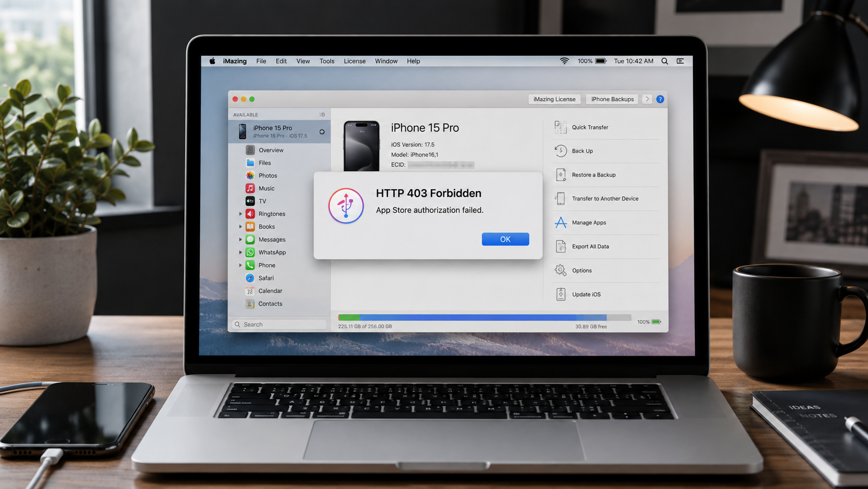Screen dimensions: 868x489
Task: Click the sidebar Search field
Action: click(279, 324)
